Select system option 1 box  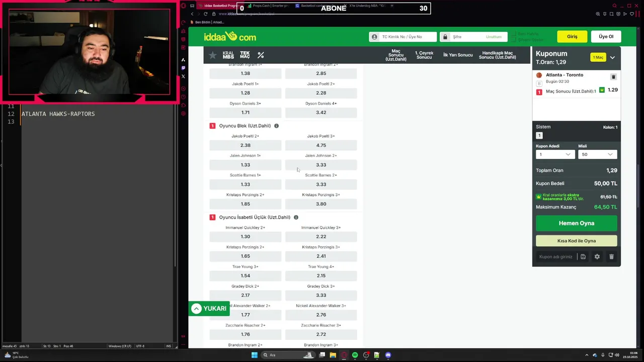click(539, 135)
